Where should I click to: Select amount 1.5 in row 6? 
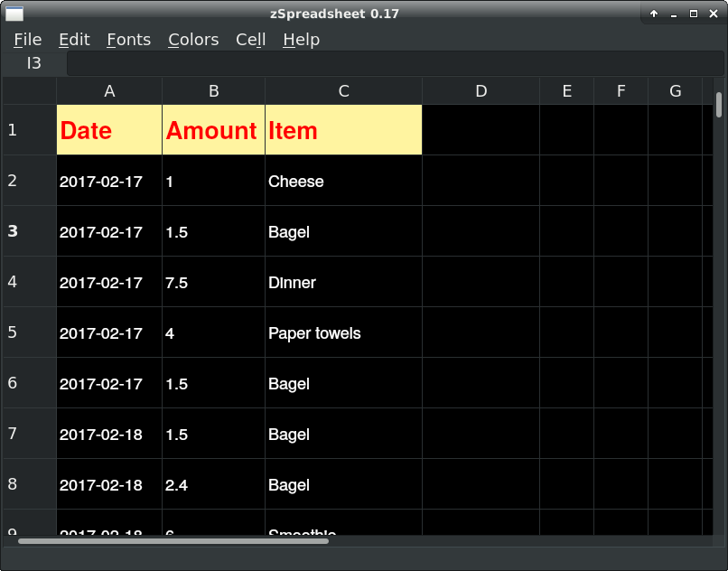[213, 383]
